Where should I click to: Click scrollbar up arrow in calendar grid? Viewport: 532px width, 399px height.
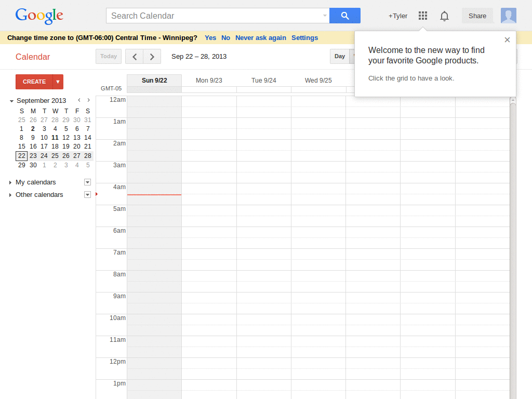(513, 100)
